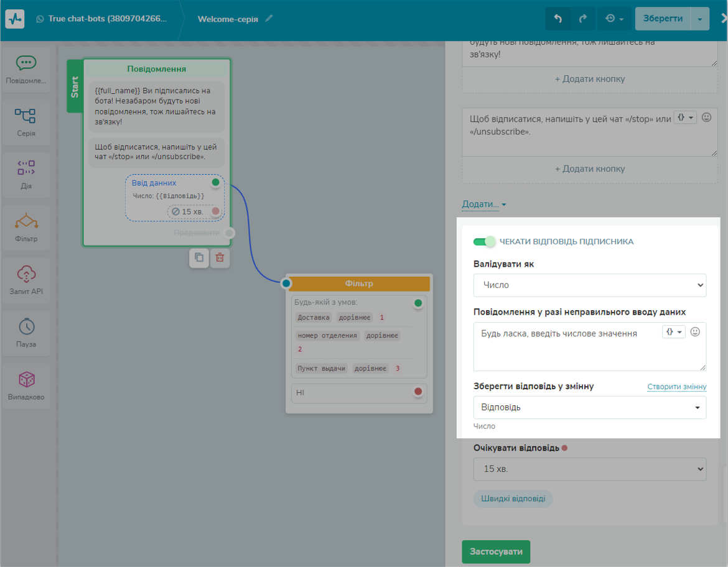Click the НІ branch row
This screenshot has height=567, width=728.
359,392
